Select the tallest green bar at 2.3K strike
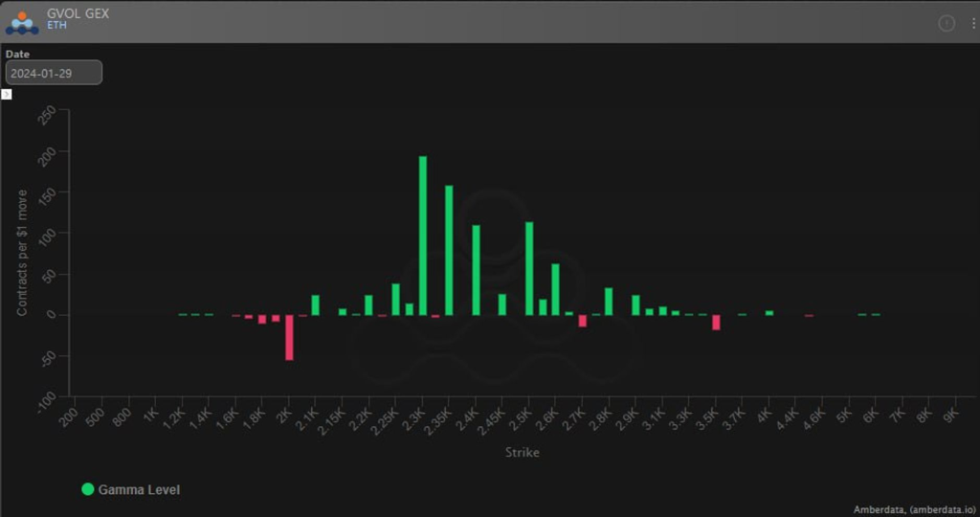The image size is (980, 517). tap(423, 236)
